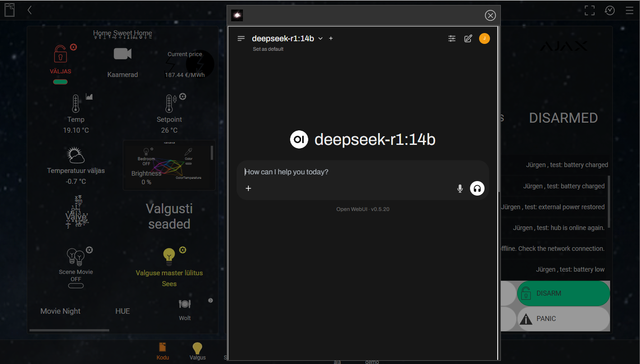Switch to the Valgus tab
The height and width of the screenshot is (364, 640).
click(198, 350)
